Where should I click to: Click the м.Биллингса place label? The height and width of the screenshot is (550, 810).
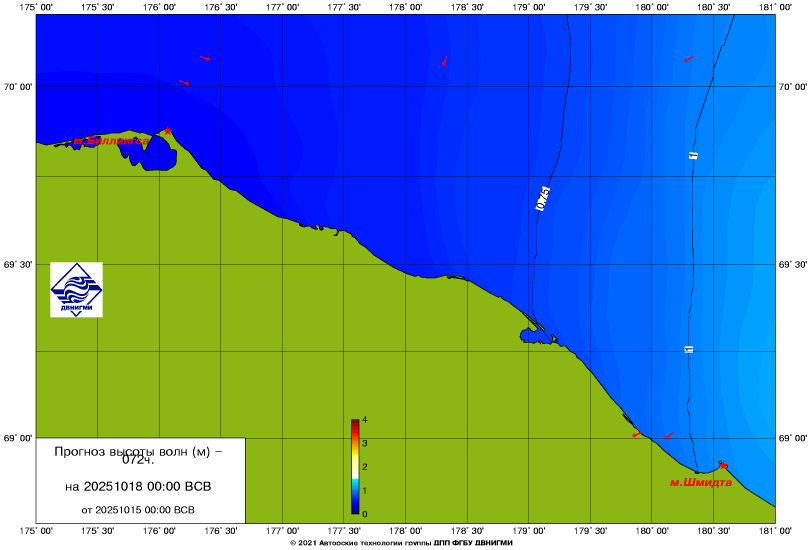(109, 141)
